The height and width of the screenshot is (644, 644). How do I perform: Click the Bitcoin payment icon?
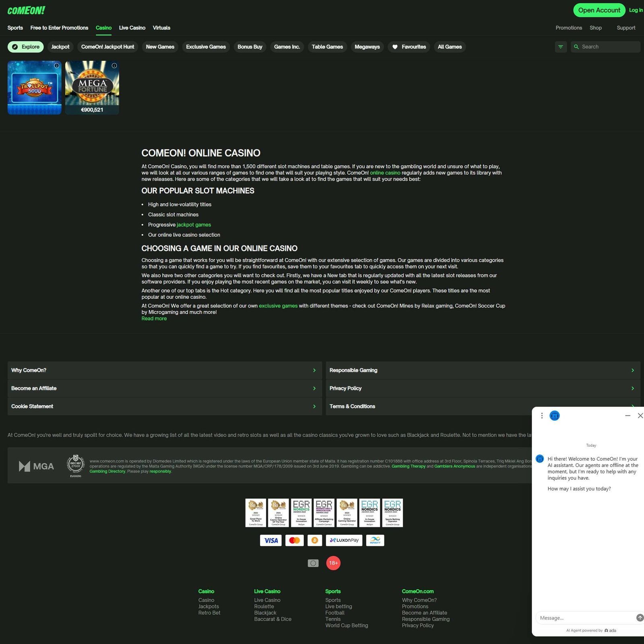(x=315, y=540)
